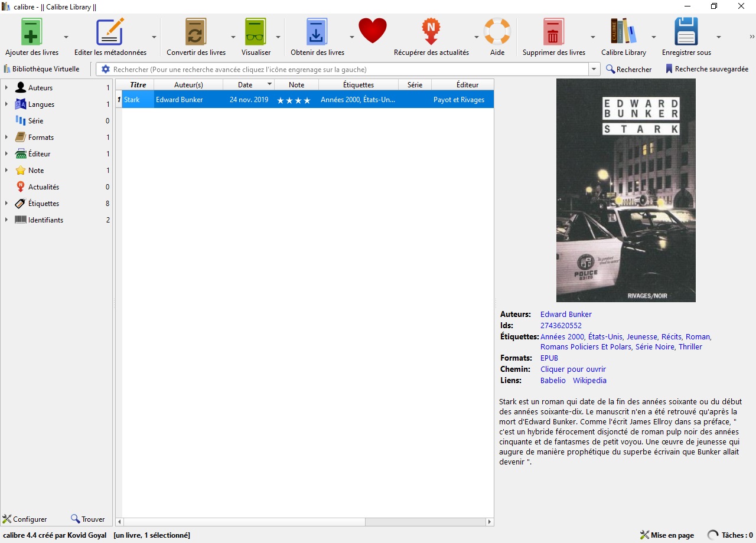Open Obtenir des livres dropdown arrow
This screenshot has height=543, width=756.
(352, 37)
